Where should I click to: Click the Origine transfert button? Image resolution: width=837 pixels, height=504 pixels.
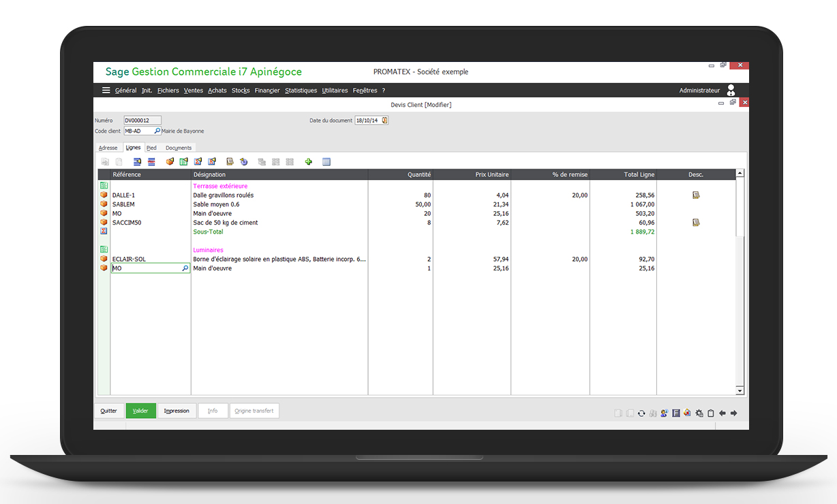click(254, 411)
